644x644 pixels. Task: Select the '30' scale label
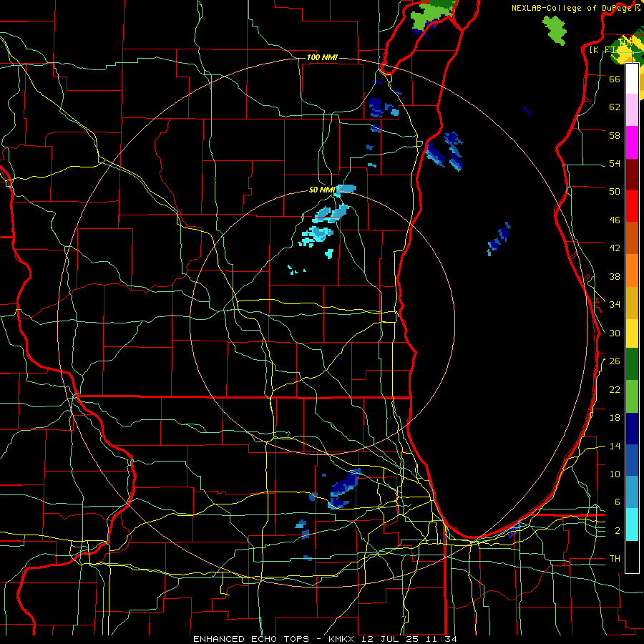tap(615, 333)
